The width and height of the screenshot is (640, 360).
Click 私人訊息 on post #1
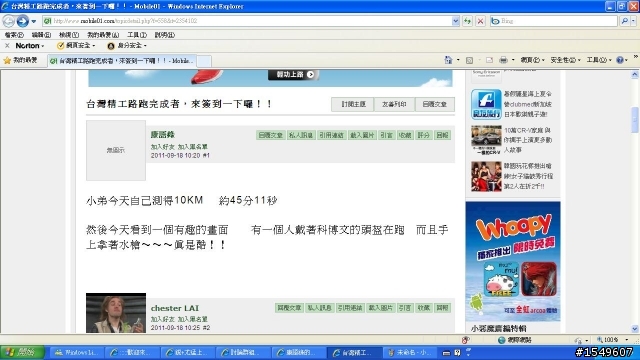(x=301, y=135)
